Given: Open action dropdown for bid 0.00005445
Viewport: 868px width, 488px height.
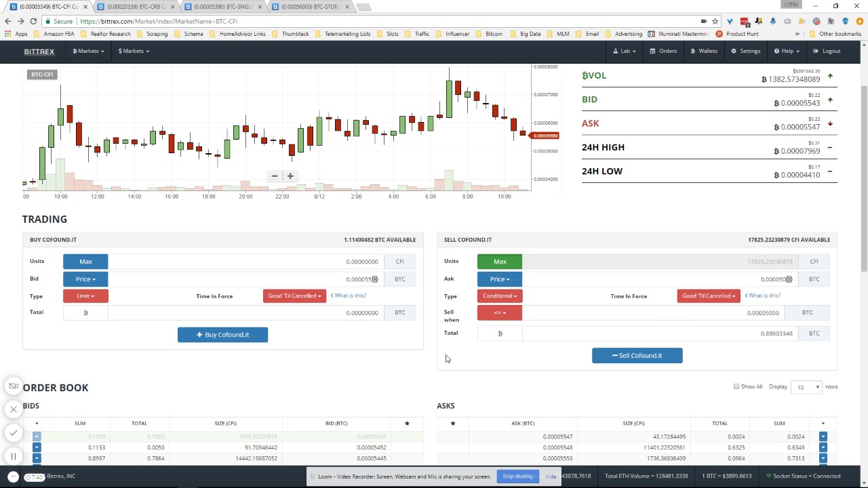Looking at the screenshot, I should coord(37,458).
